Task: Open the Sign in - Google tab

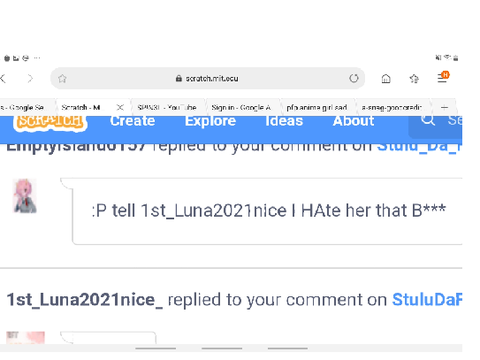Action: coord(241,107)
